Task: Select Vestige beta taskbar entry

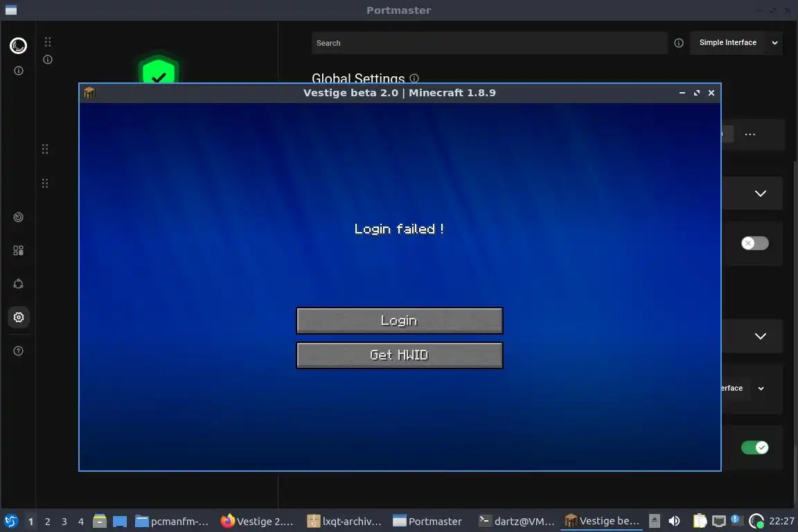Action: (x=602, y=522)
